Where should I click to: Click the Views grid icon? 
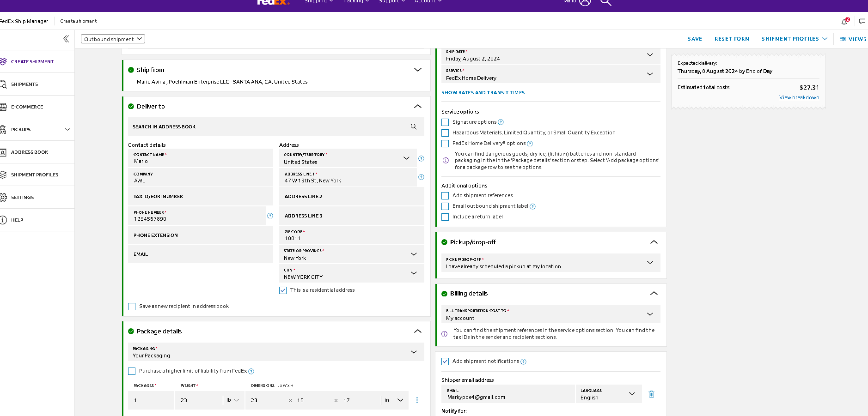[843, 39]
